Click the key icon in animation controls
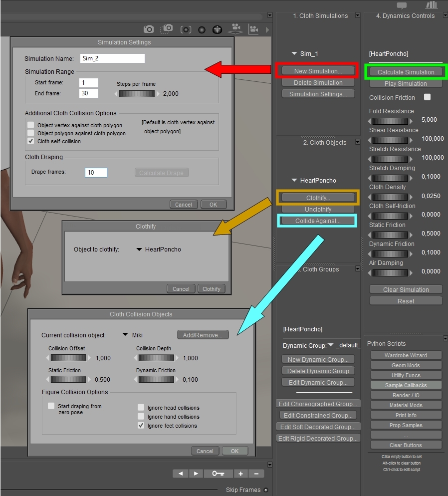This screenshot has width=448, height=496. click(x=218, y=474)
